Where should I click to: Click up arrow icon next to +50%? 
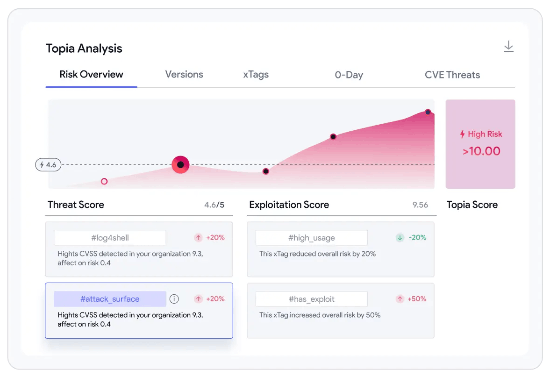pos(400,299)
